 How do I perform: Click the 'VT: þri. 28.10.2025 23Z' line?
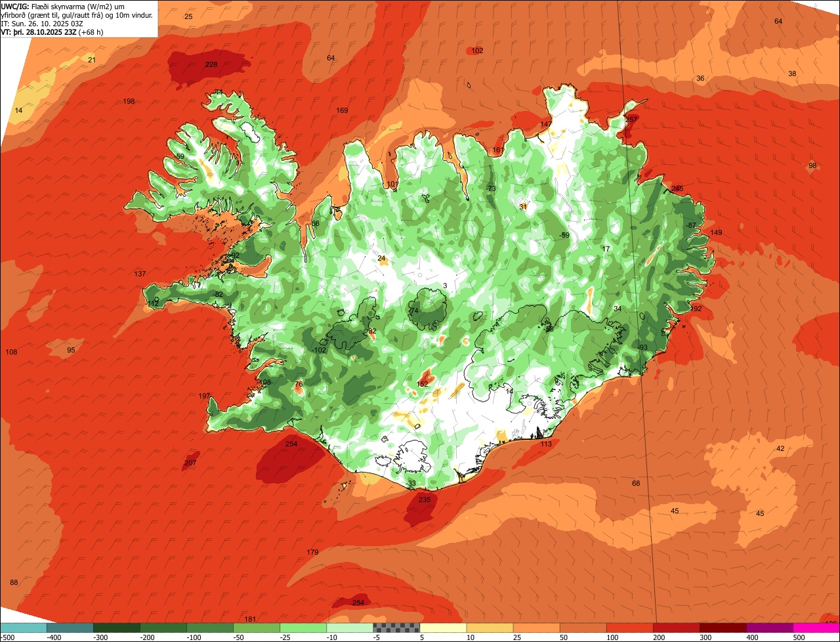(x=52, y=32)
